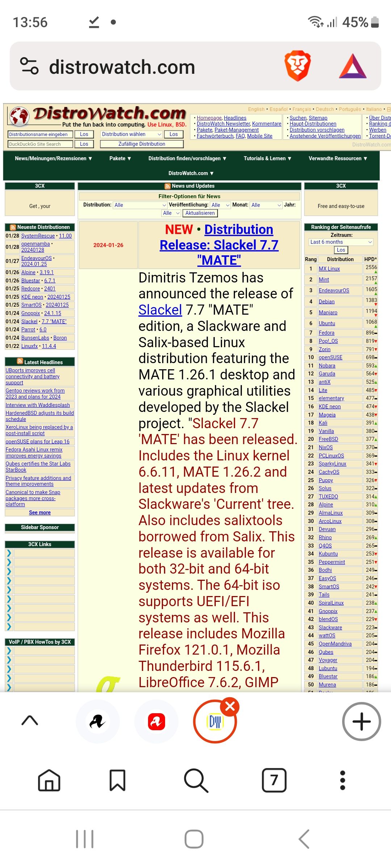Click the Aktualisieren button

(x=200, y=213)
